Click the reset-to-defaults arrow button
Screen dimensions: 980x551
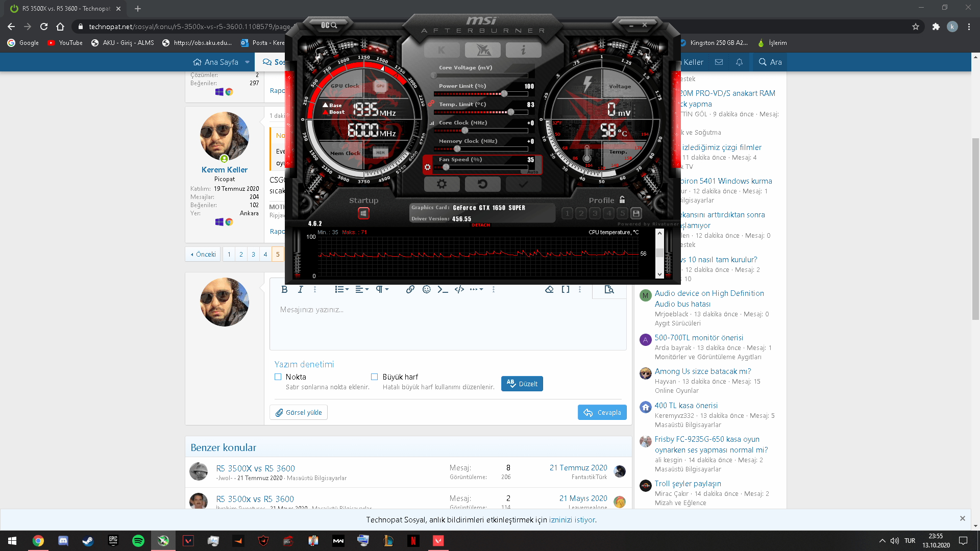[482, 184]
